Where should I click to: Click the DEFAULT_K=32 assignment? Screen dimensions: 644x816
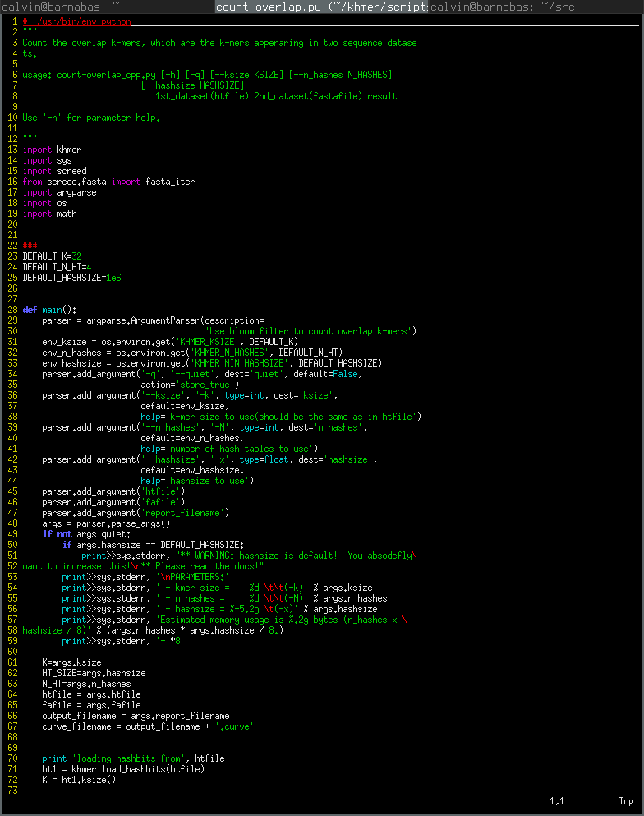52,256
